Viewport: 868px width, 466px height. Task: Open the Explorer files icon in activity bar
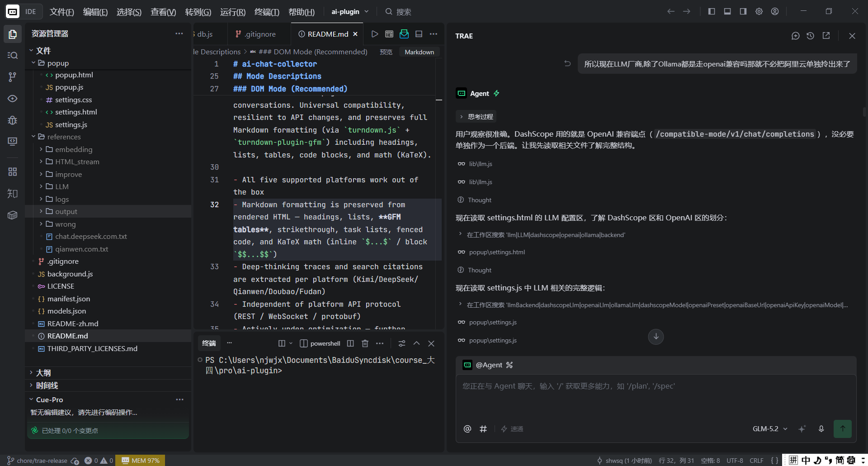(x=13, y=34)
